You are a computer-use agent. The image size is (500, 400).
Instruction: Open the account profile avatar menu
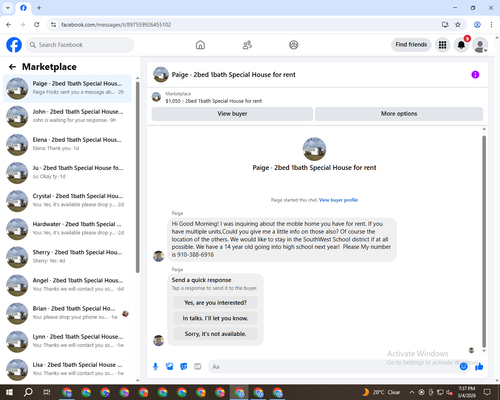pos(480,45)
